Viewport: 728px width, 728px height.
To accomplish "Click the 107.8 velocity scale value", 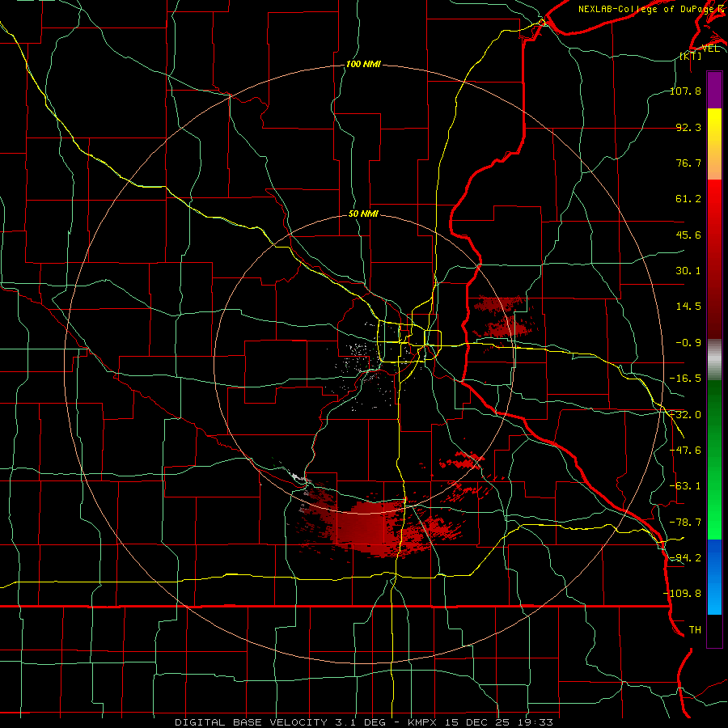I will 685,91.
